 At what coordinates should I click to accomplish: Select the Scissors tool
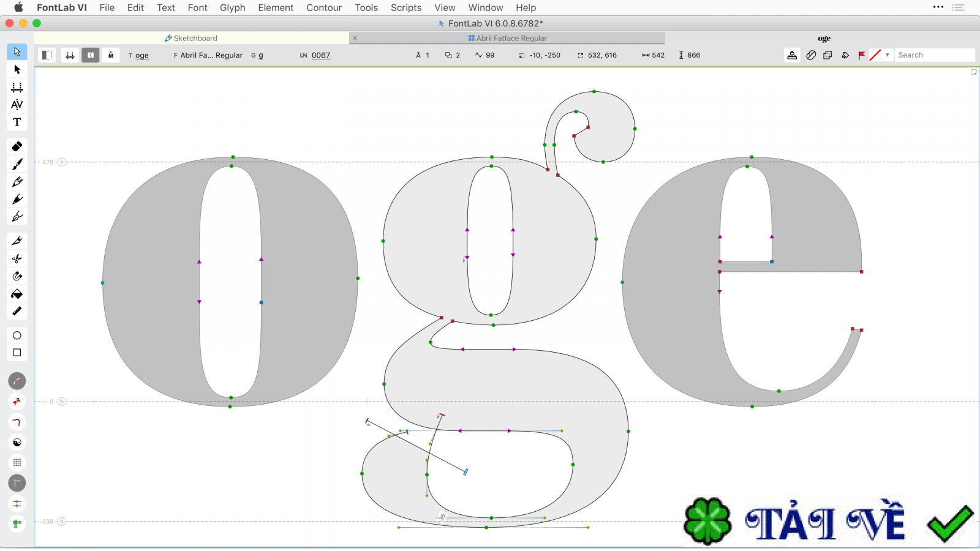pos(17,258)
